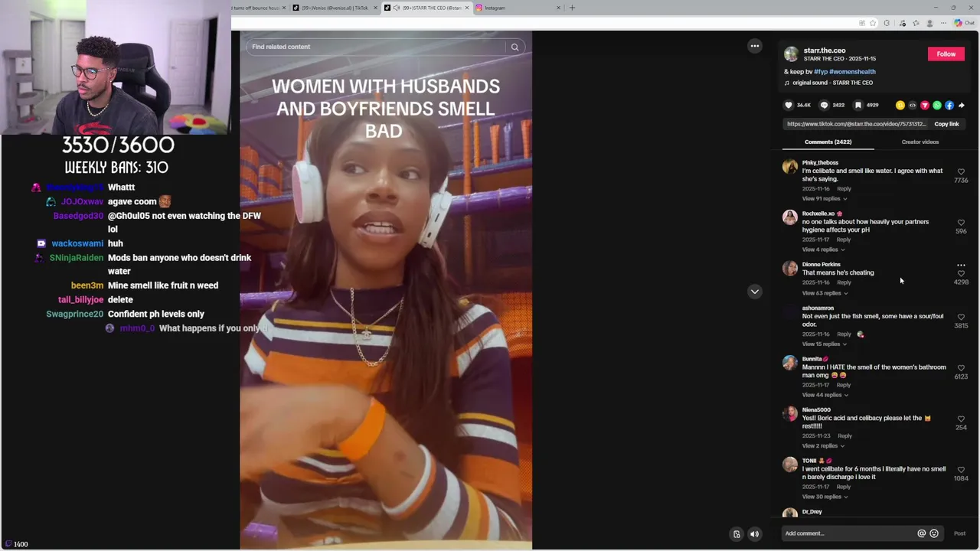Image resolution: width=980 pixels, height=551 pixels.
Task: Expand View 15 replies under ashonamron
Action: (824, 344)
